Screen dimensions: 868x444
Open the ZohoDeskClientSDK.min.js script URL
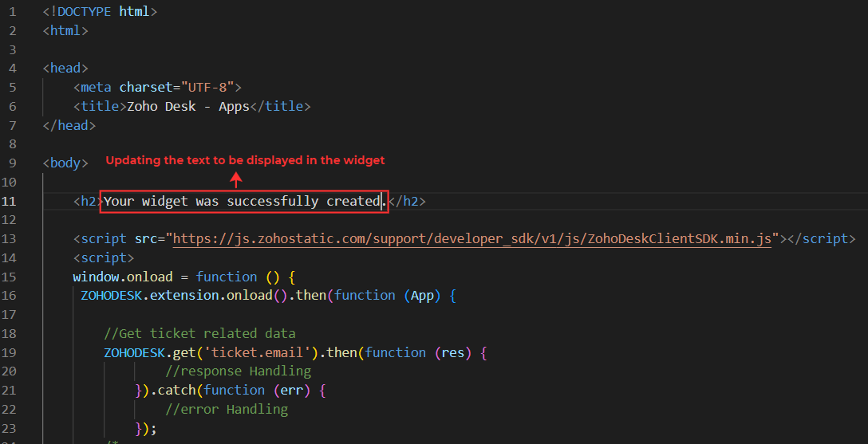[x=472, y=239]
